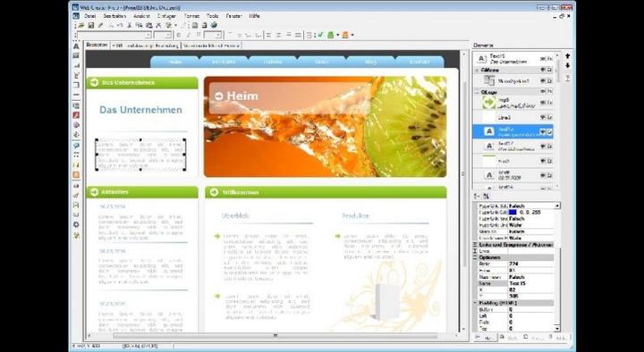Move the selected element up with the arrow
The image size is (644, 352).
(x=568, y=55)
